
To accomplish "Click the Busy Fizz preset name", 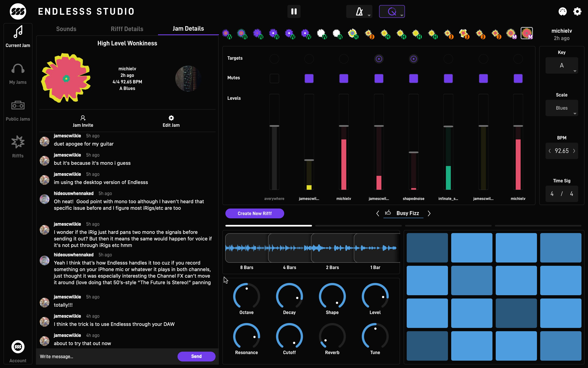I will pyautogui.click(x=408, y=213).
